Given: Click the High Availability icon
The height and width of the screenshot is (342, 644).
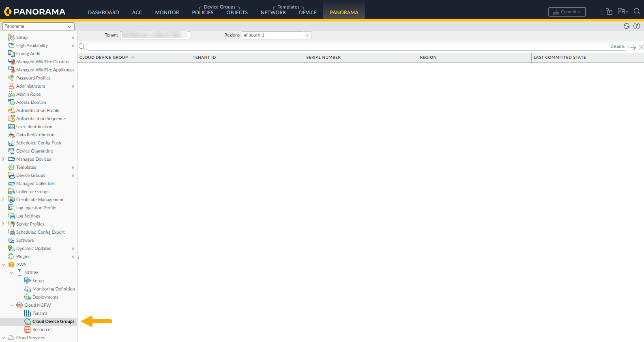Looking at the screenshot, I should pos(11,45).
